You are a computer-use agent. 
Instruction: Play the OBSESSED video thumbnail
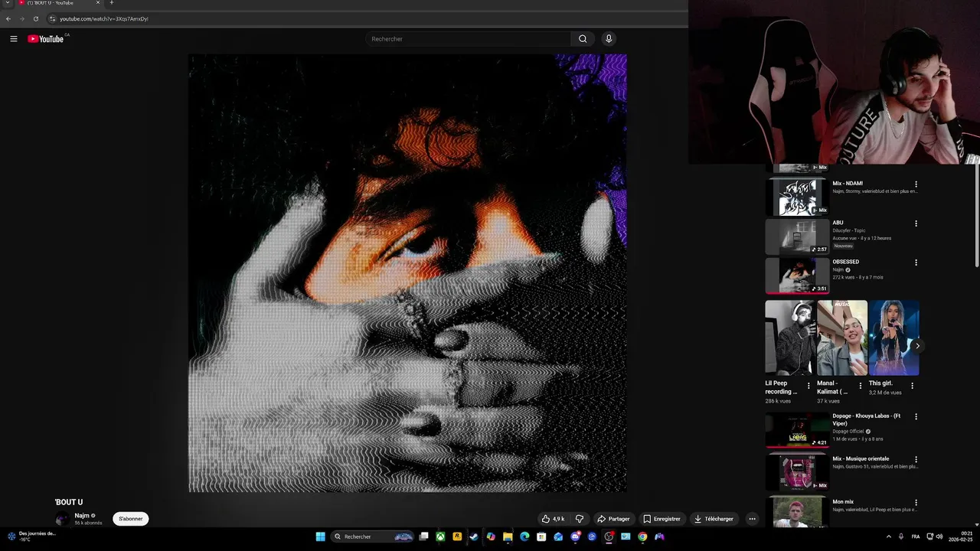click(x=797, y=275)
